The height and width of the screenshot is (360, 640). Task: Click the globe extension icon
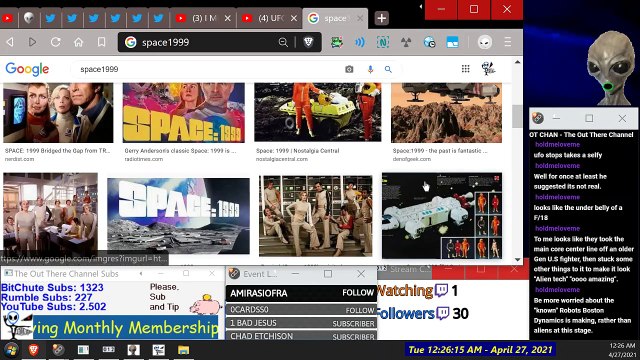point(429,42)
